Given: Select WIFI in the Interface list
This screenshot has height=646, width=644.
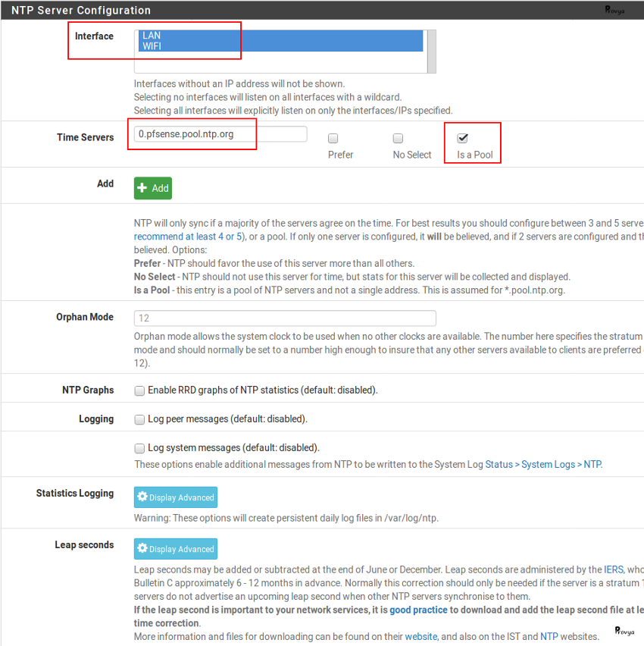Looking at the screenshot, I should coord(280,46).
